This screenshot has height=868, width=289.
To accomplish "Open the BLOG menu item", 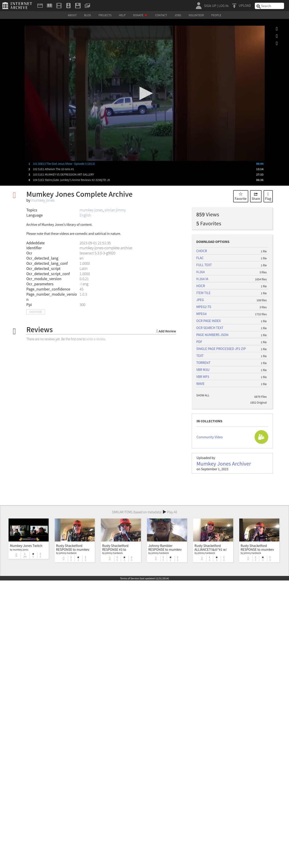I will pyautogui.click(x=88, y=15).
